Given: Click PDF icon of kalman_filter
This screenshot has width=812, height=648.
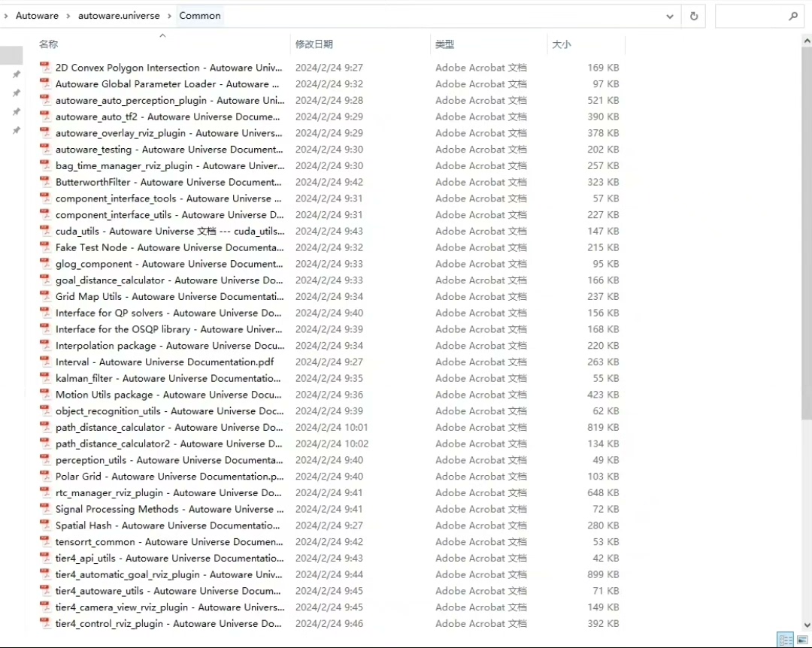Looking at the screenshot, I should click(x=46, y=378).
